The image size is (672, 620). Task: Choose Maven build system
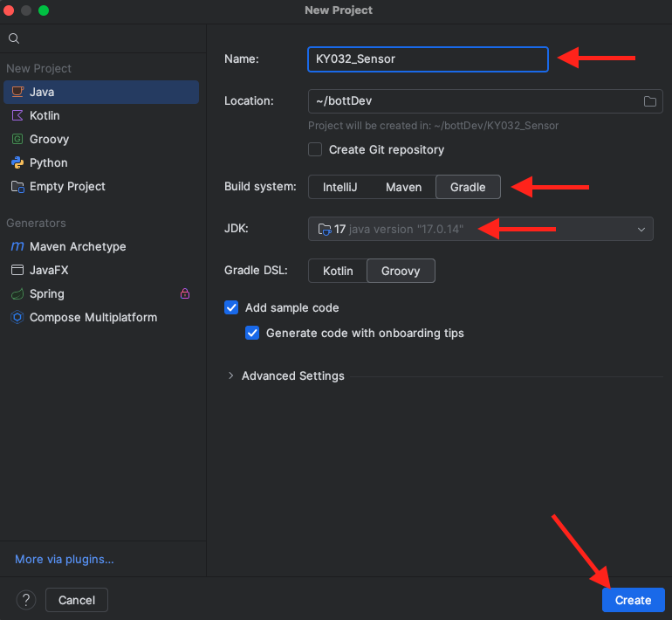(x=403, y=187)
